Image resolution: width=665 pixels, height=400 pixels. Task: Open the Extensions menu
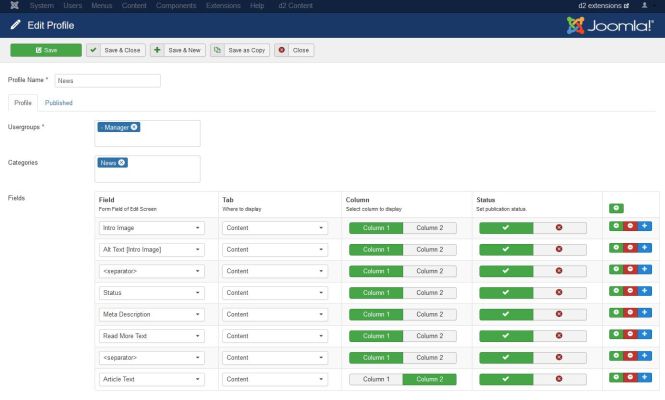(223, 6)
